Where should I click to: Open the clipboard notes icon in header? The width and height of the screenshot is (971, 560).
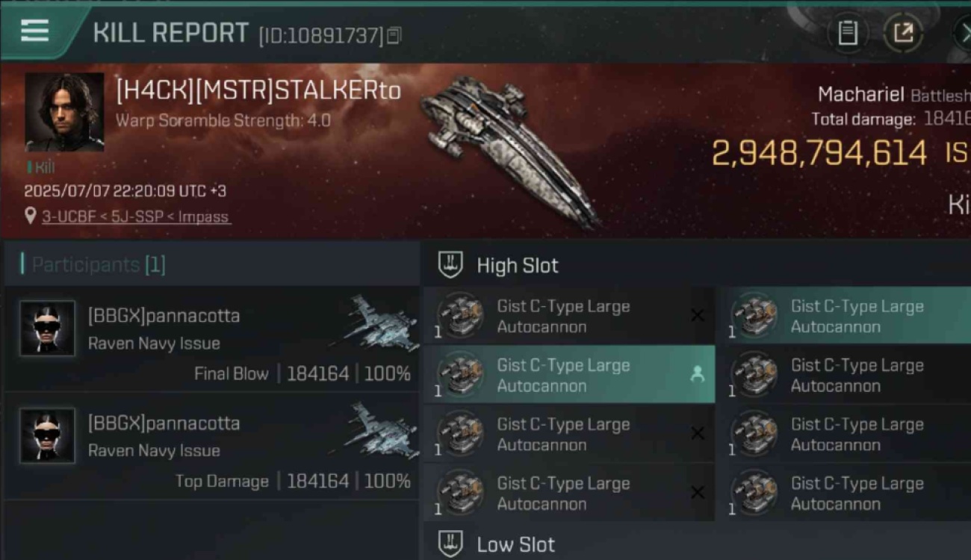[847, 34]
